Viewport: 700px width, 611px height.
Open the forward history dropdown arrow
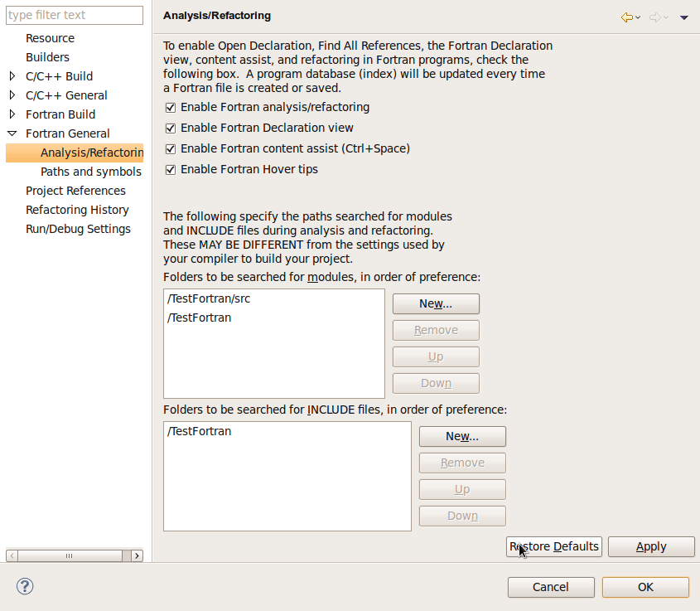[x=666, y=17]
